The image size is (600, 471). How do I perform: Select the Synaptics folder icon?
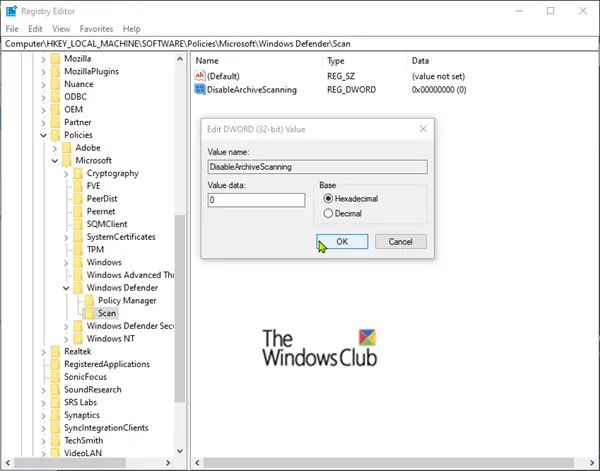pos(55,415)
